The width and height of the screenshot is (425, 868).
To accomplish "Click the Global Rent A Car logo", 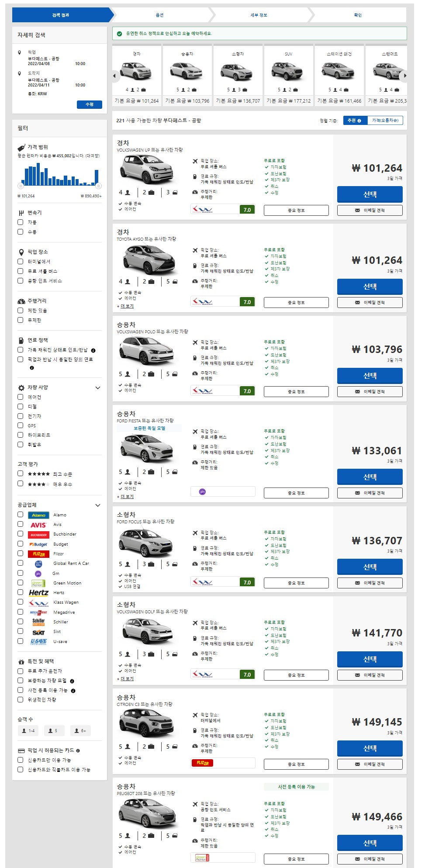I will click(38, 564).
